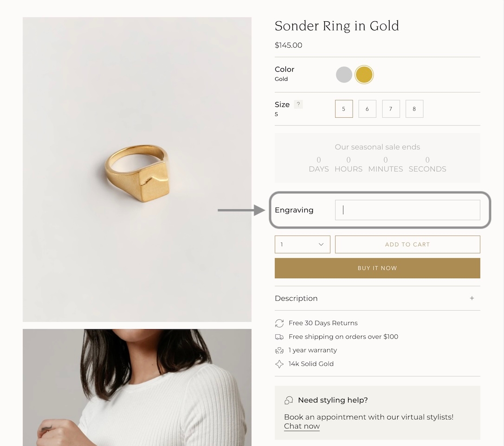Select the silver color swatch
Screen dimensions: 504x446
[344, 75]
